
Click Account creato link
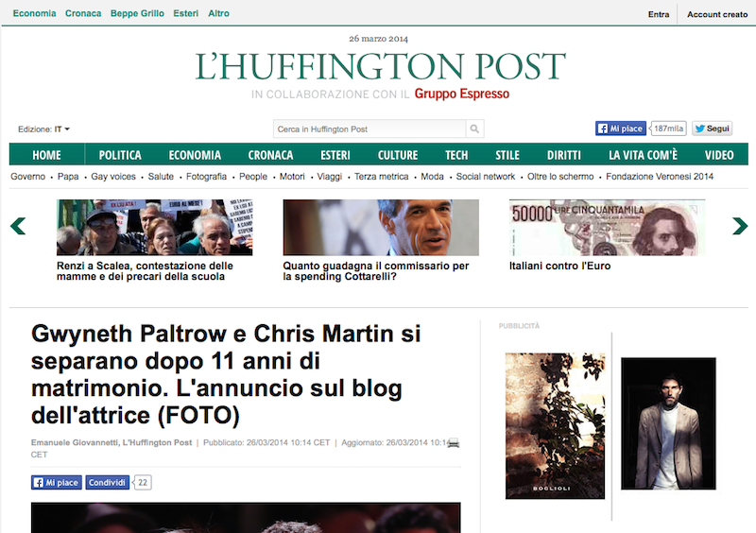point(717,14)
